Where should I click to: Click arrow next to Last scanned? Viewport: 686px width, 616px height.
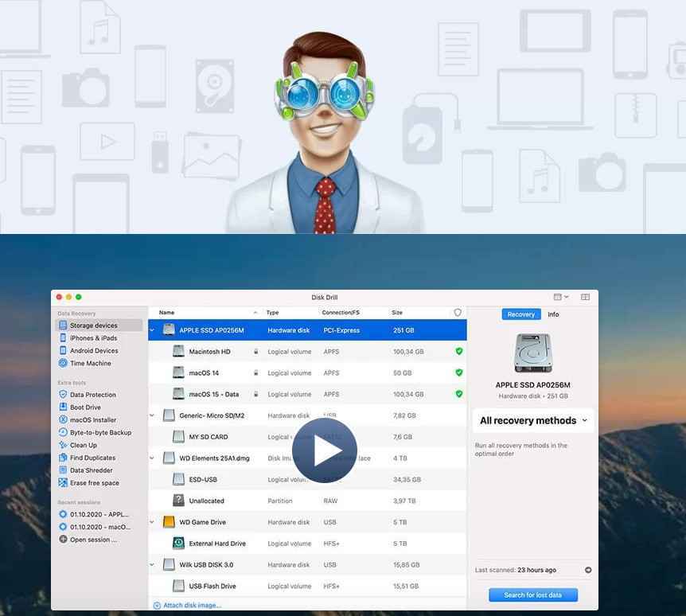[x=588, y=570]
